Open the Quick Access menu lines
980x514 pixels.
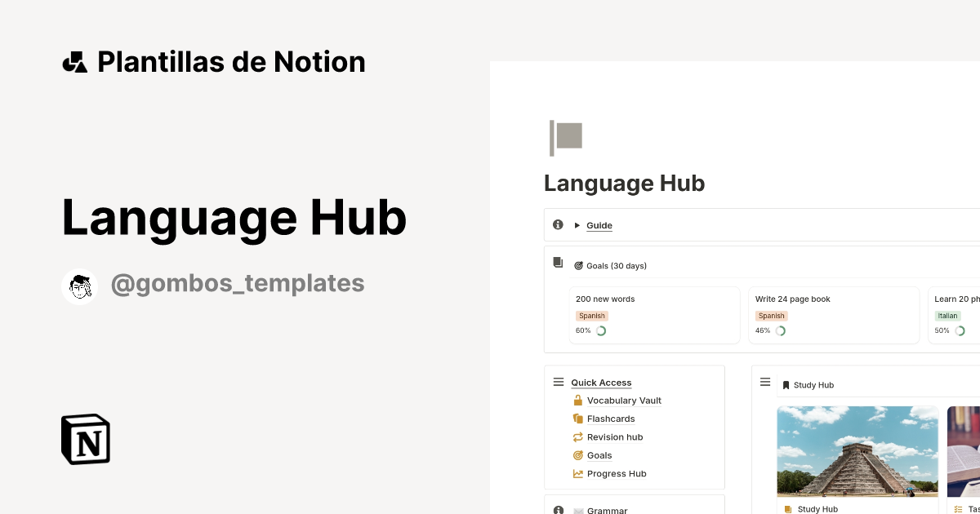point(559,381)
